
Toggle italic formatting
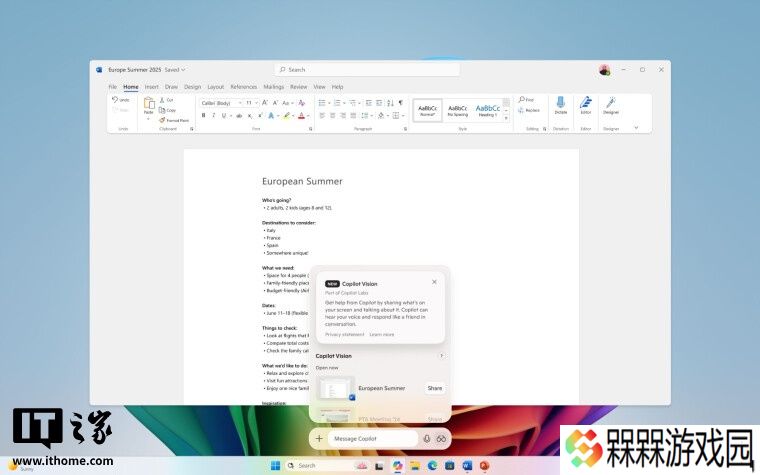tap(213, 115)
